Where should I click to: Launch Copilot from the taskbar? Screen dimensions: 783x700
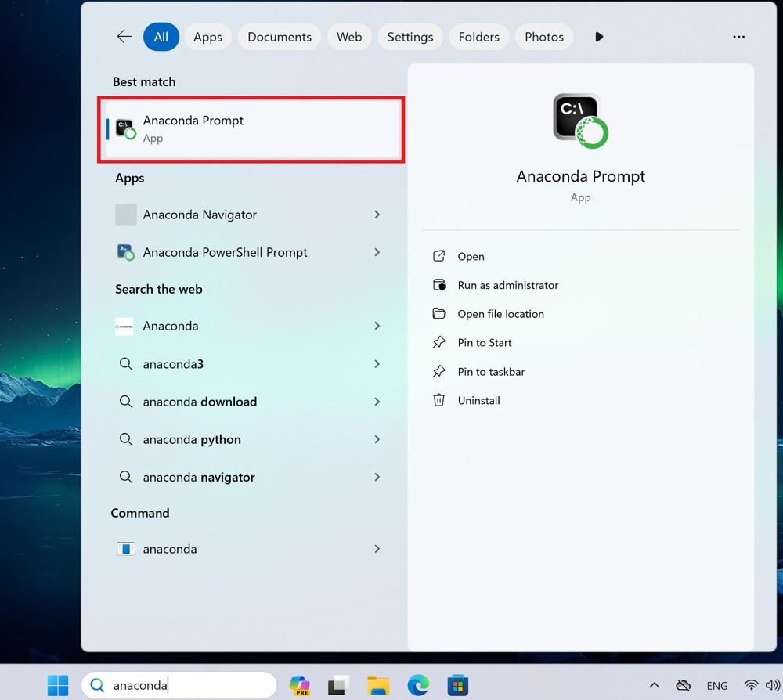coord(300,686)
